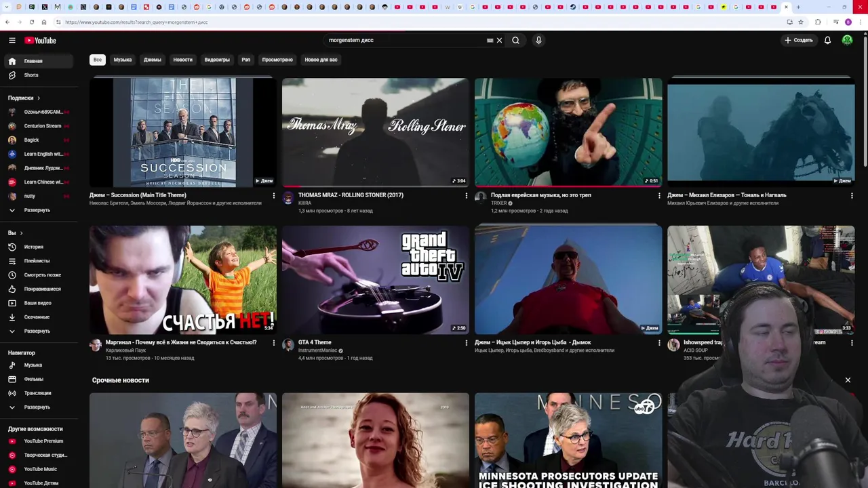The height and width of the screenshot is (488, 868).
Task: Select the Новости filter chip
Action: coord(182,60)
